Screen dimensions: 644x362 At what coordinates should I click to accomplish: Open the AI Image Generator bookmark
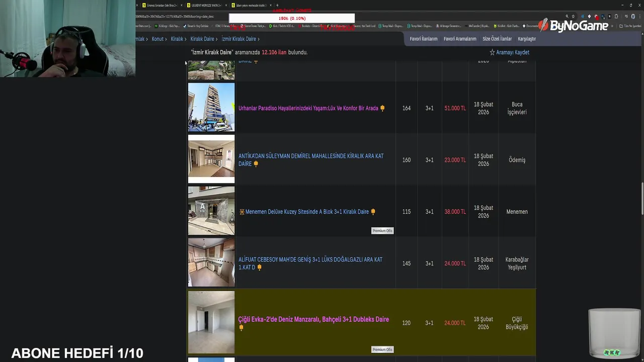[x=448, y=26]
